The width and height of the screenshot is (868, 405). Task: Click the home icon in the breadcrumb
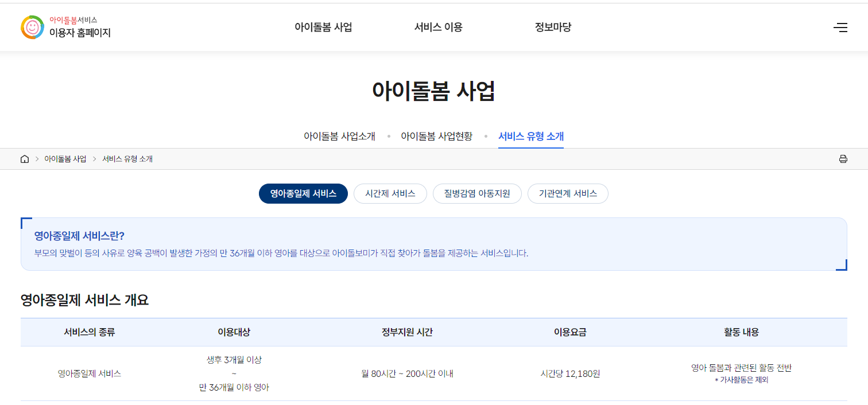click(24, 158)
